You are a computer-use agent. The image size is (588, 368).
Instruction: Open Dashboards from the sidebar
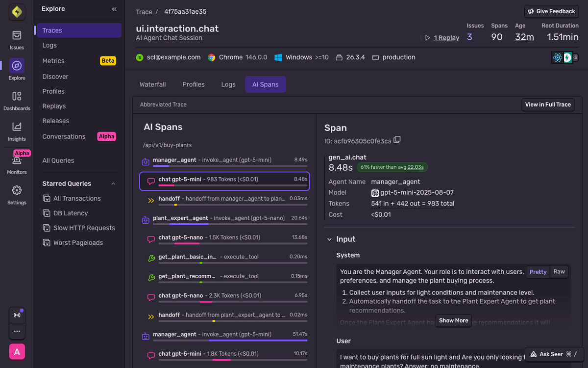click(16, 97)
